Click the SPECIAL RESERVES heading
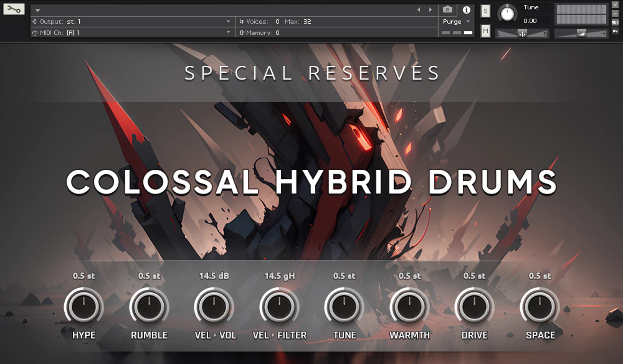The width and height of the screenshot is (623, 364). 311,73
